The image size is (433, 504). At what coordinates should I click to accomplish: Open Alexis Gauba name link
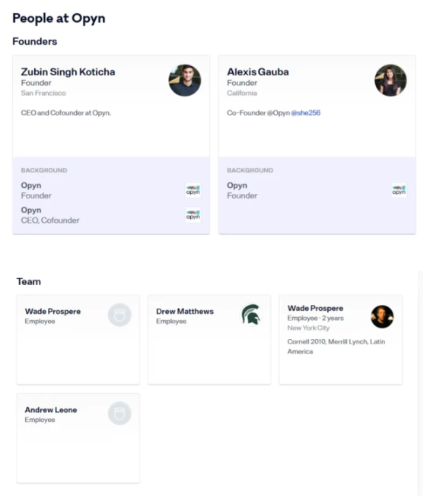tap(258, 72)
